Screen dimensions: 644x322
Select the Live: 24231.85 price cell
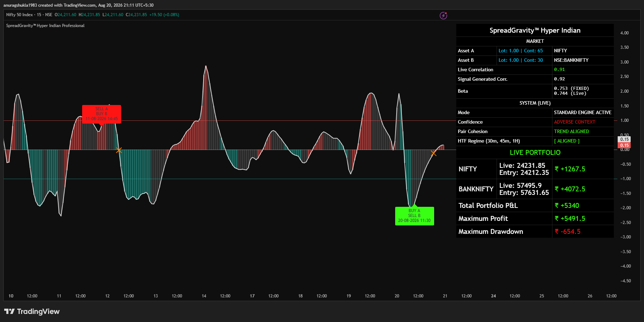click(x=522, y=166)
